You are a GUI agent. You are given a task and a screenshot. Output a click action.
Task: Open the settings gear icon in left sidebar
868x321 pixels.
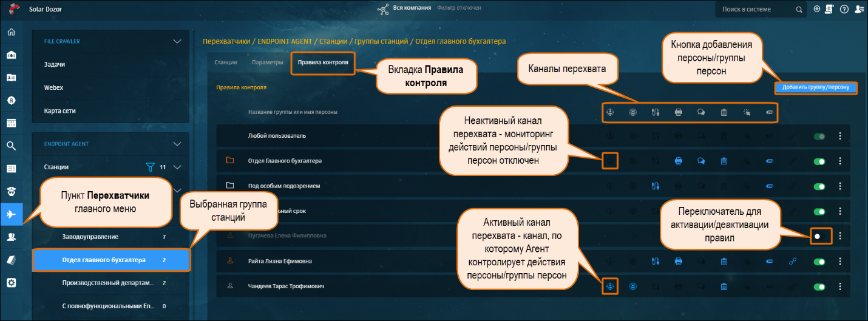[x=11, y=283]
